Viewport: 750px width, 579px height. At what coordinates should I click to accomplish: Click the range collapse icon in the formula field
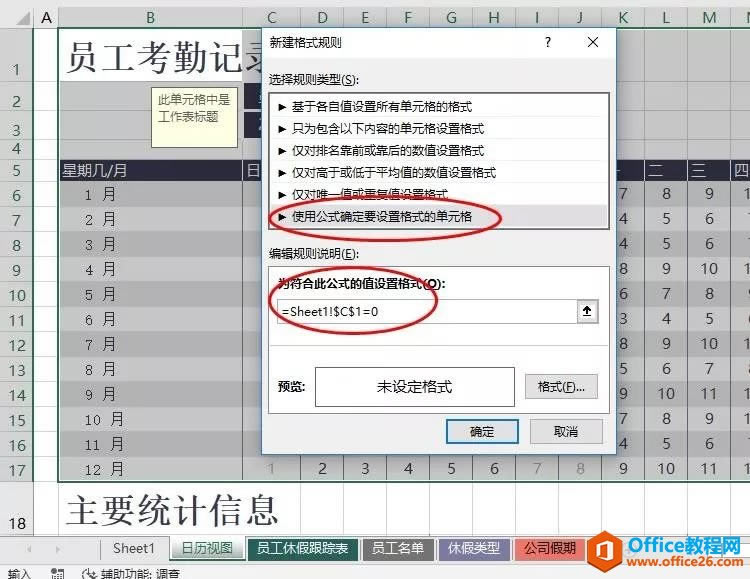click(587, 311)
